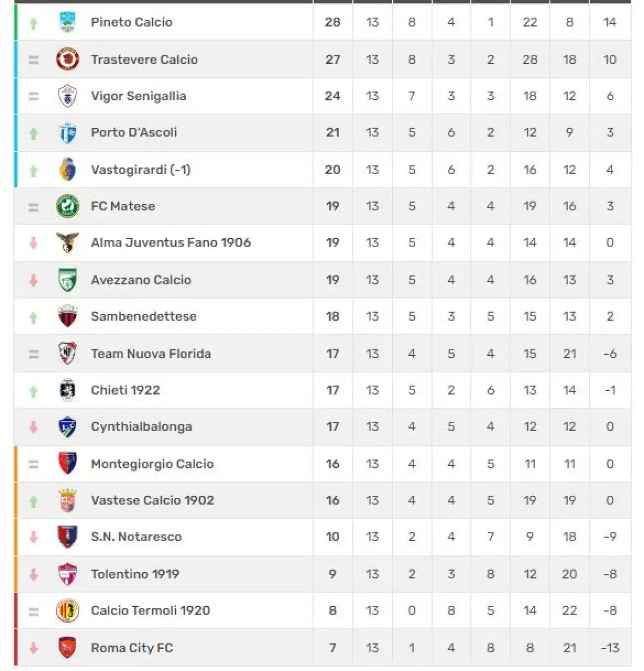This screenshot has width=644, height=671.
Task: Click the Sambenedettese club crest
Action: pyautogui.click(x=67, y=316)
